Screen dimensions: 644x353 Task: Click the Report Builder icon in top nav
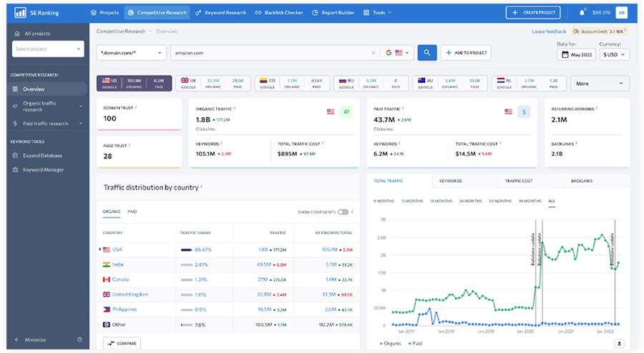point(315,13)
